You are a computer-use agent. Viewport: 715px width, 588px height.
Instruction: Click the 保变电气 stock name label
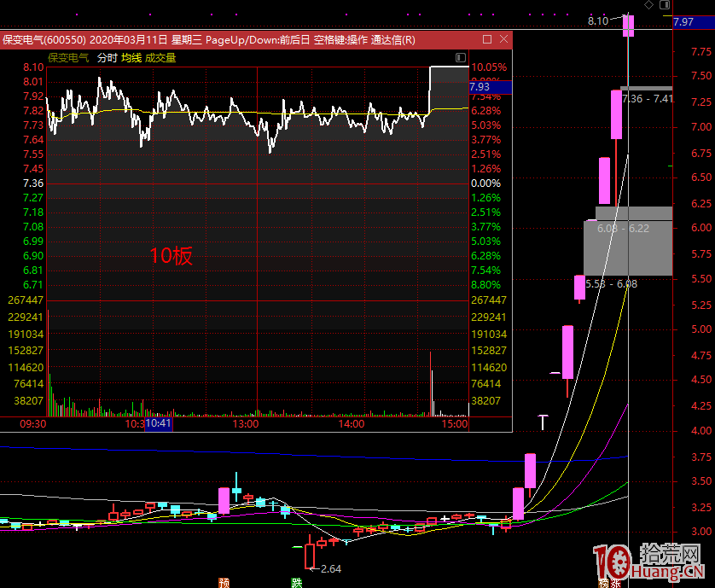[68, 58]
